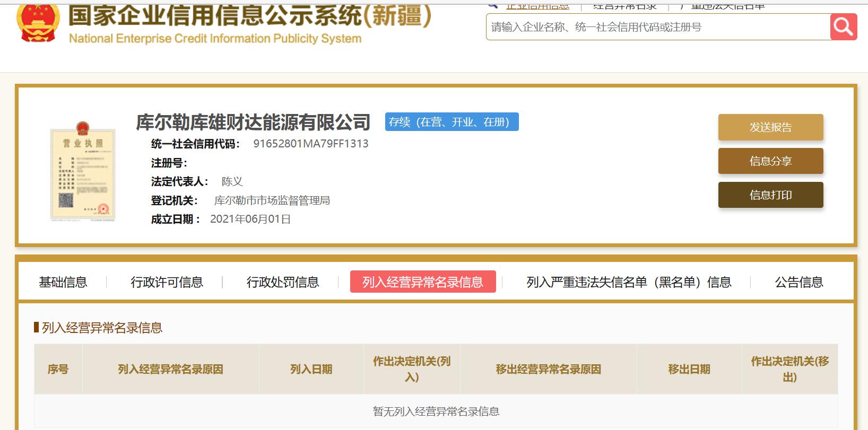Viewport: 868px width, 430px height.
Task: Open the business license thumbnail image
Action: [83, 171]
